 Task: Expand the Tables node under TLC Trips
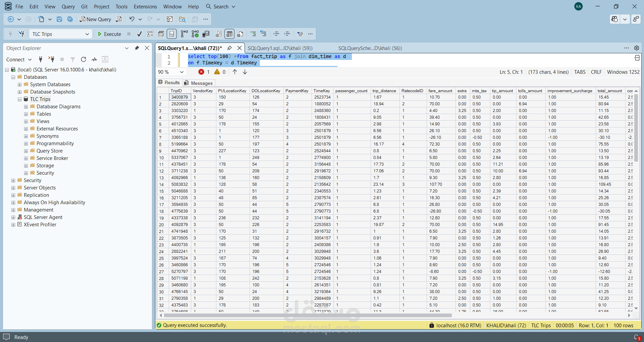pos(26,114)
